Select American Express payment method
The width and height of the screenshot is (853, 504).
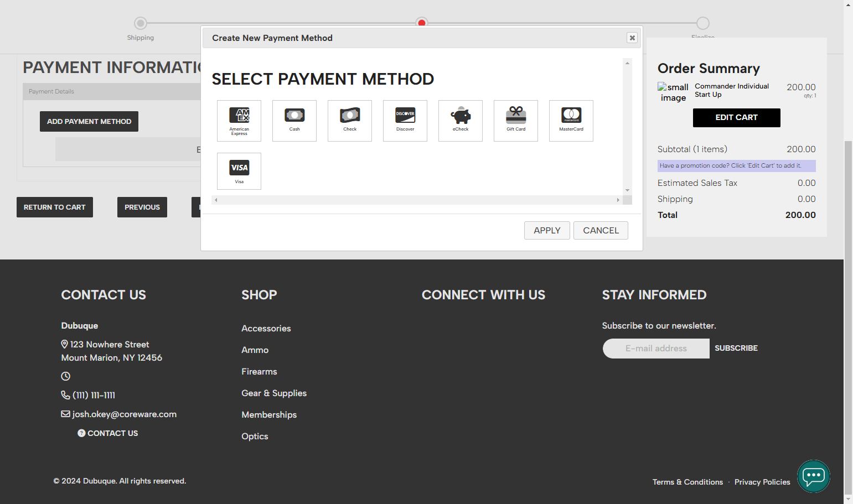[x=239, y=121]
